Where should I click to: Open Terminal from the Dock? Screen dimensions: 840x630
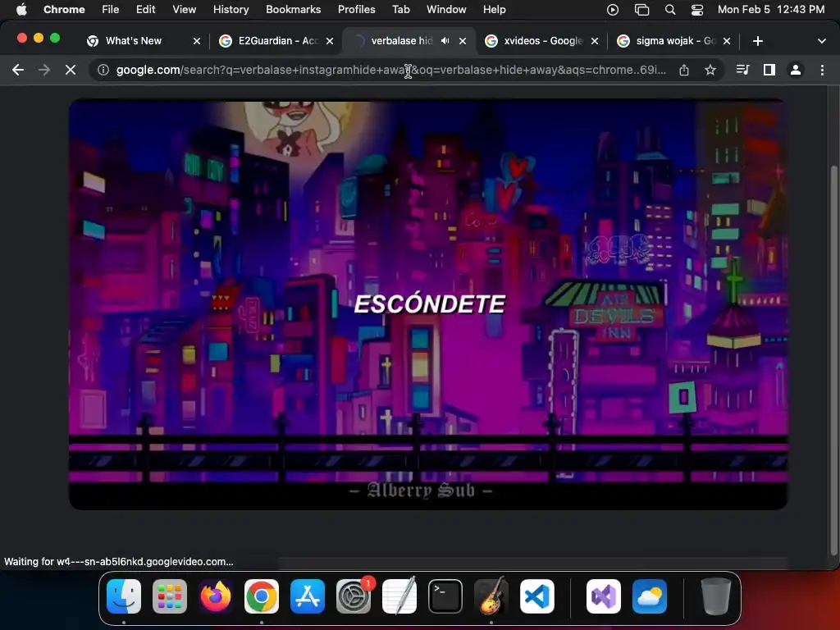445,596
